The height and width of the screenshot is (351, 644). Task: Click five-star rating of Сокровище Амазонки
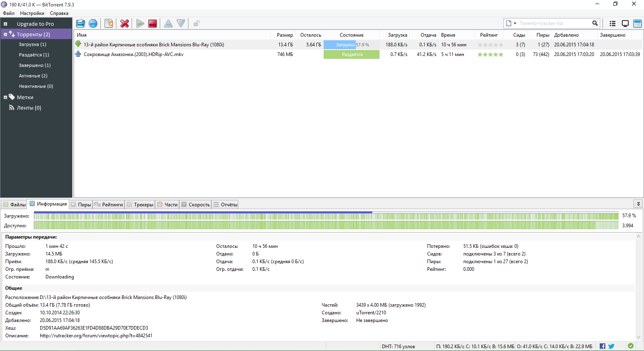(490, 54)
